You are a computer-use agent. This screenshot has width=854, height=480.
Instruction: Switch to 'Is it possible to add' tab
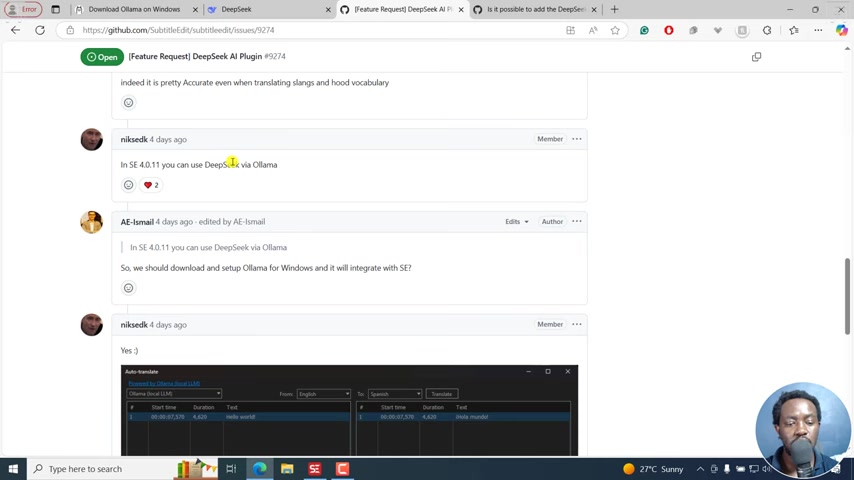pyautogui.click(x=536, y=9)
